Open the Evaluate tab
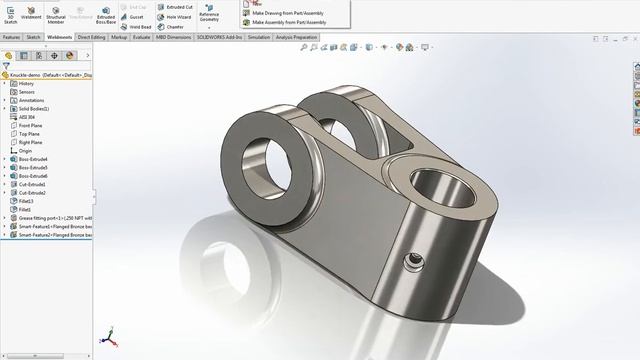The height and width of the screenshot is (360, 640). point(142,37)
